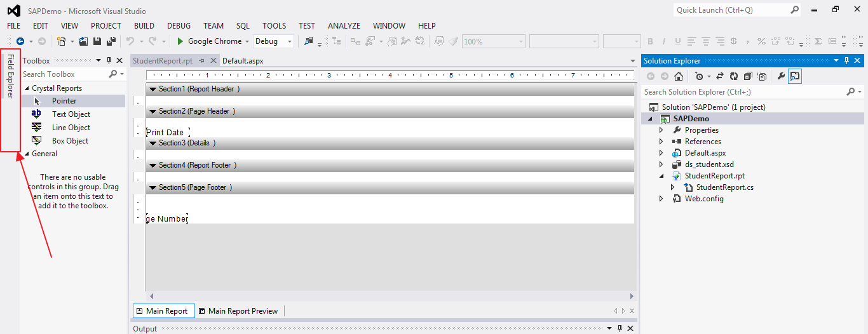Select the Text Object tool

tap(73, 114)
